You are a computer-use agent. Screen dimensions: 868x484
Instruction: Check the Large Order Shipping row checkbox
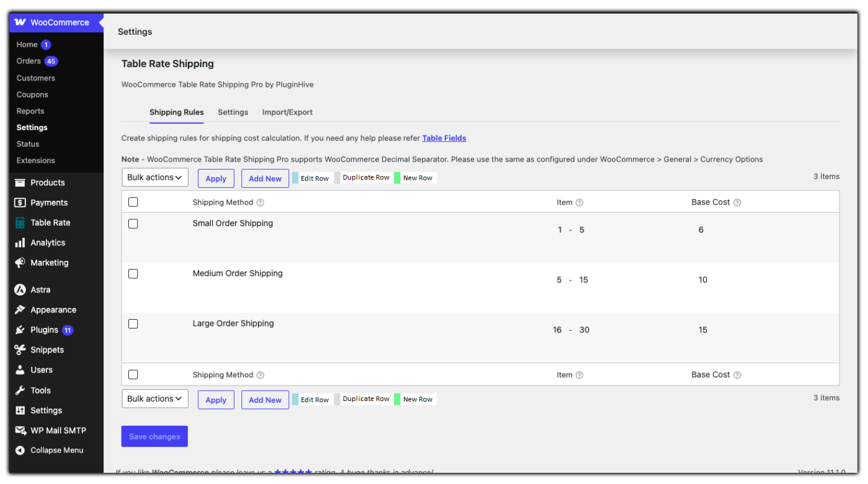point(133,324)
